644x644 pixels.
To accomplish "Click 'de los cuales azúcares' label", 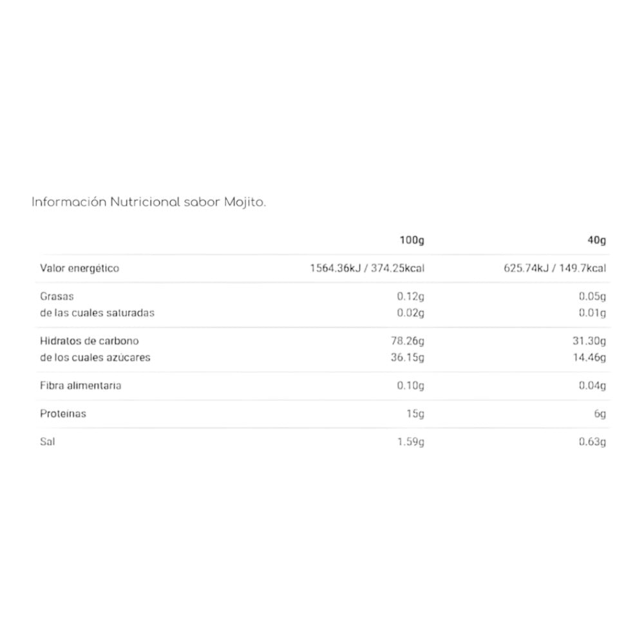I will click(x=95, y=357).
